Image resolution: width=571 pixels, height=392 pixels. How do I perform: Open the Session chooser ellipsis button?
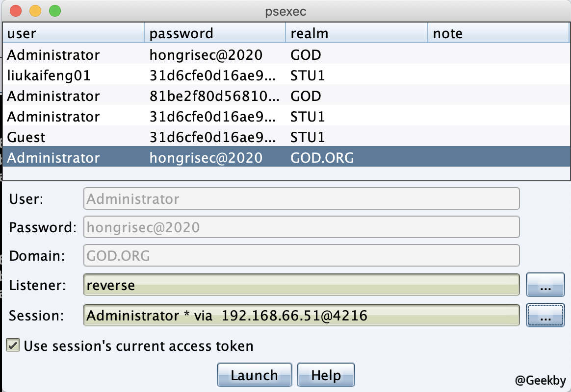pyautogui.click(x=545, y=315)
